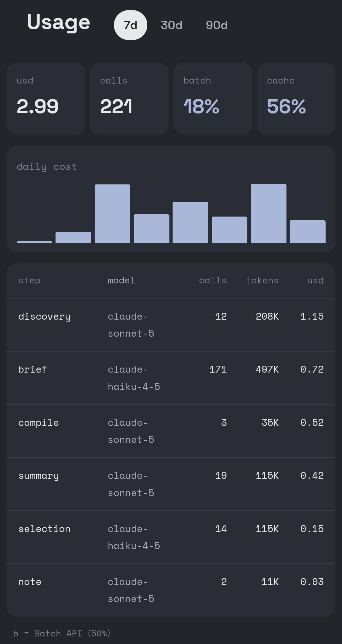The height and width of the screenshot is (644, 342).
Task: Click the selection row 115K tokens value
Action: pos(267,529)
